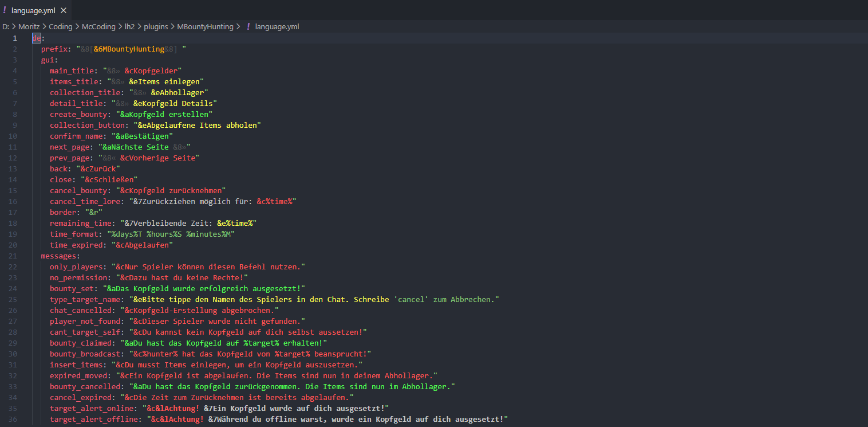Click line number 36 in the gutter
The image size is (868, 427).
click(13, 420)
